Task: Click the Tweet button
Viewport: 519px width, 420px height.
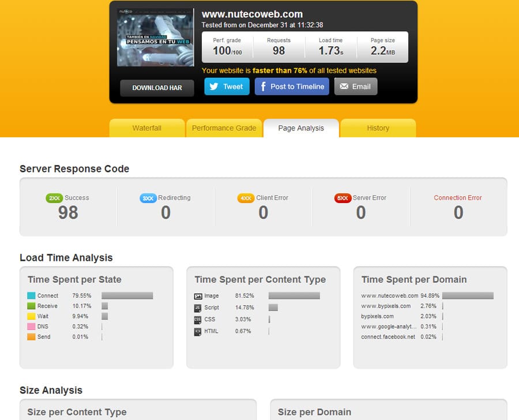Action: 227,87
